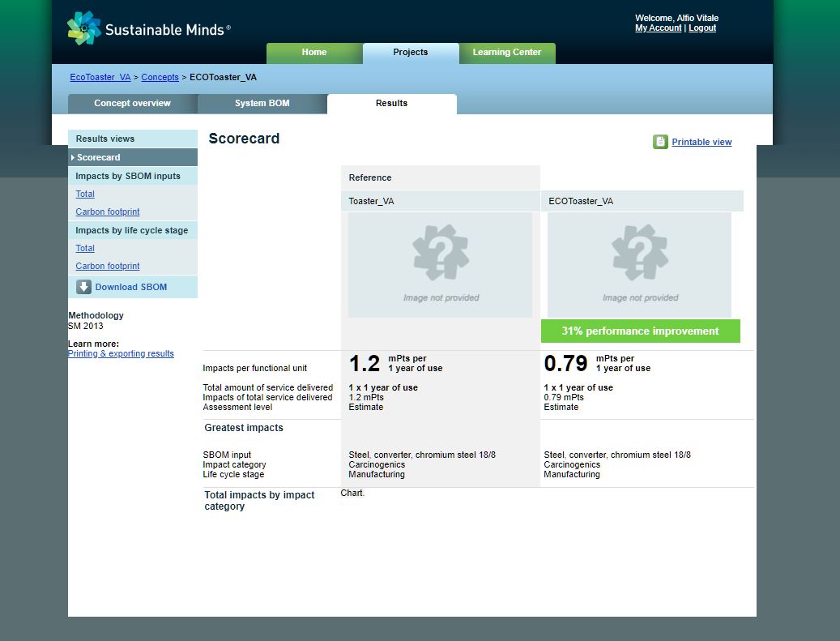Open the Home tab

[314, 53]
